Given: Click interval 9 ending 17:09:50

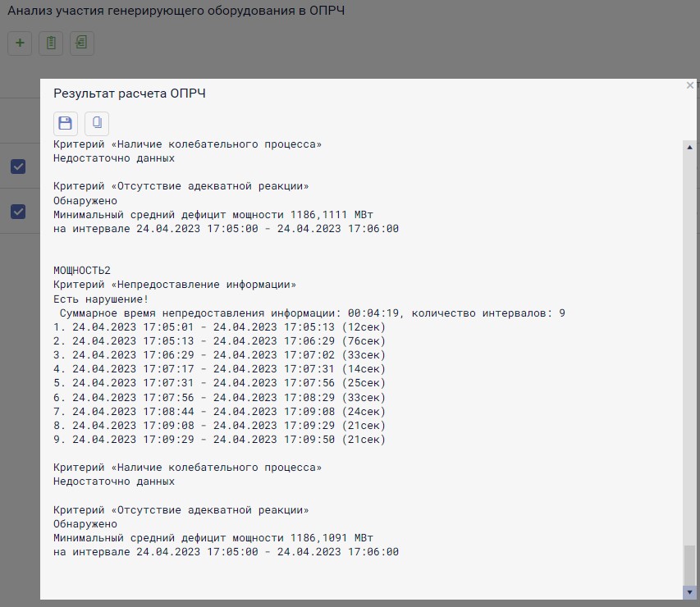Looking at the screenshot, I should [220, 440].
